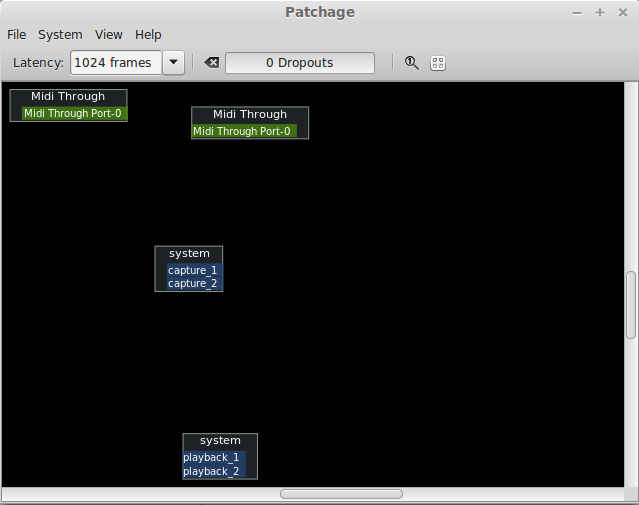Image resolution: width=639 pixels, height=505 pixels.
Task: Select the system capture module title
Action: pyautogui.click(x=189, y=254)
